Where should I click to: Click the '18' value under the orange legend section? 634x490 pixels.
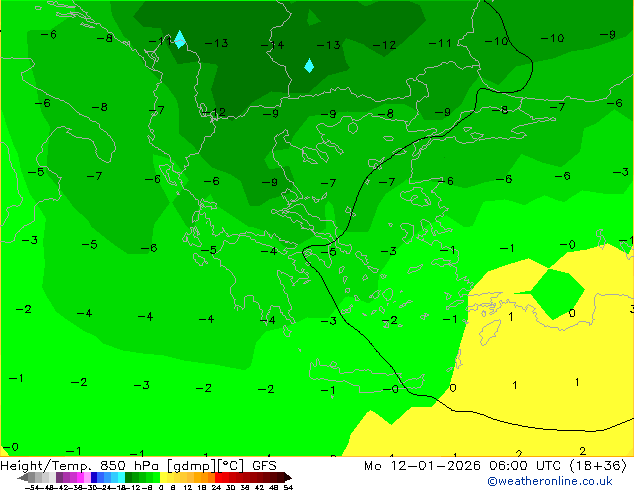click(x=202, y=487)
